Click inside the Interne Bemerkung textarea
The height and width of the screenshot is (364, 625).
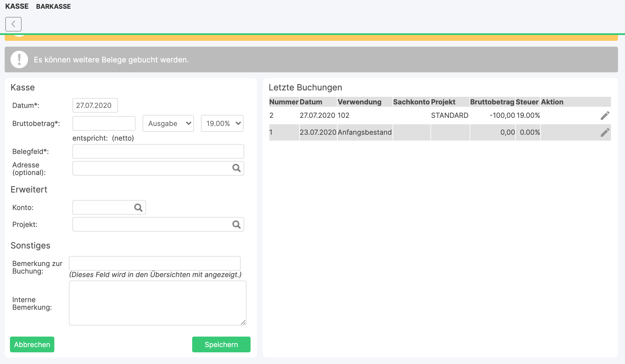(157, 303)
